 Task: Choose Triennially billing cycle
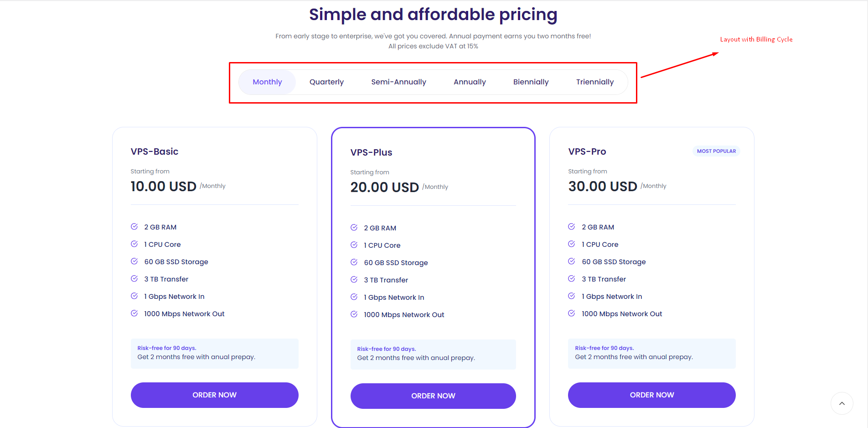coord(594,82)
